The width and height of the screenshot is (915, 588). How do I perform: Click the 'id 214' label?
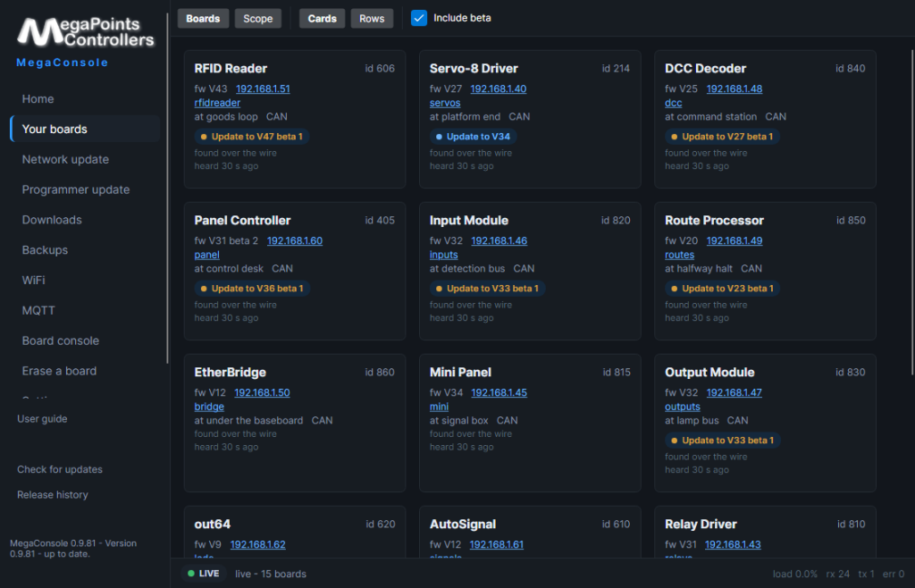tap(616, 68)
